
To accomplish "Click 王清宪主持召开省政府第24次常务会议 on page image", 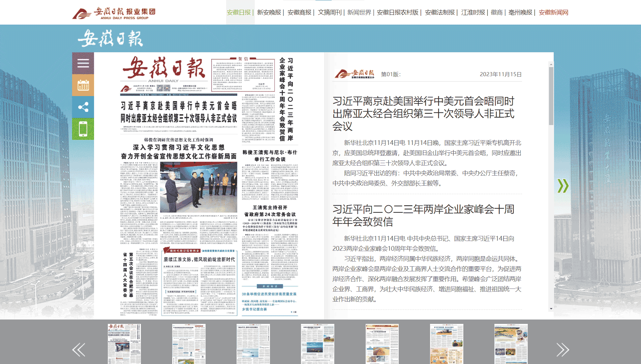I will coord(270,211).
